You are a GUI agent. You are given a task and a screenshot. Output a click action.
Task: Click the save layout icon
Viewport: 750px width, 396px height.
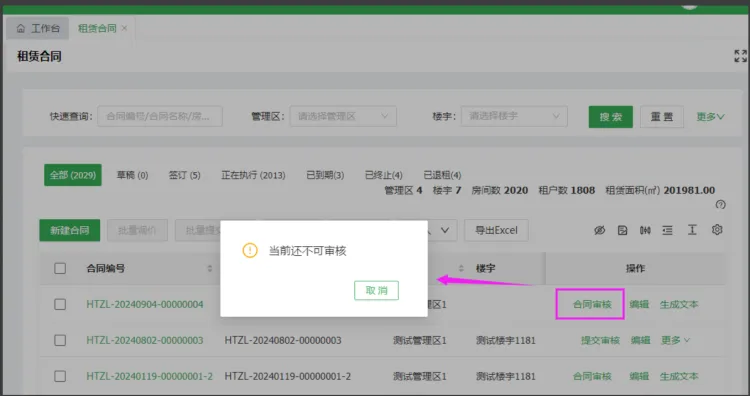[622, 231]
